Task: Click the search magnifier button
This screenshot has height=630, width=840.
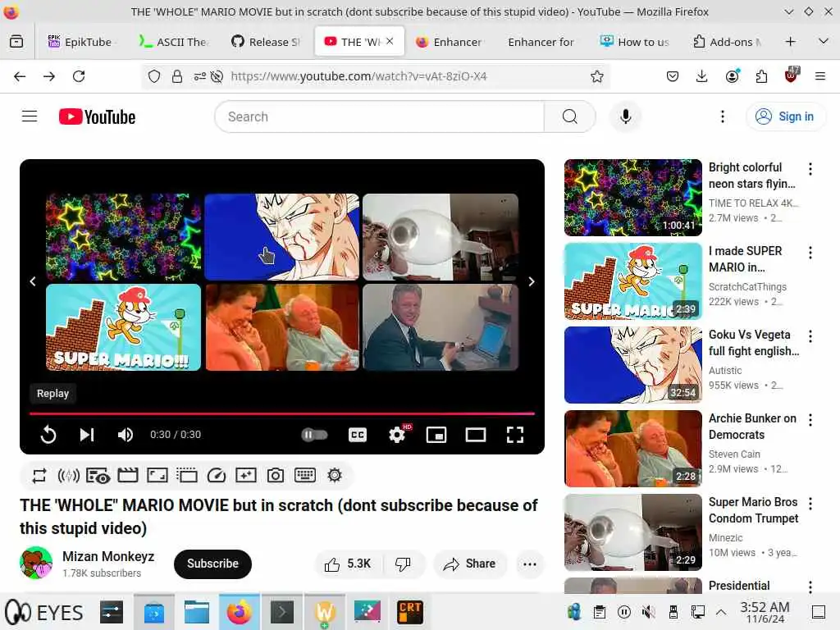Action: point(570,116)
